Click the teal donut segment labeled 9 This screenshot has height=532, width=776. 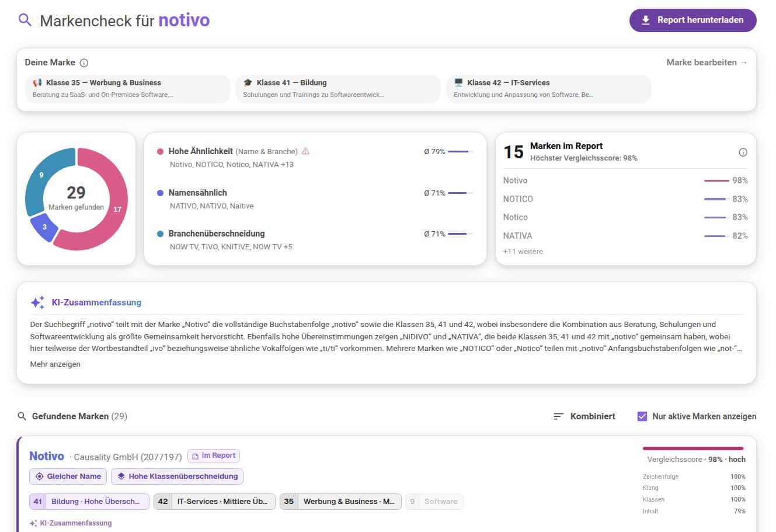pyautogui.click(x=41, y=175)
